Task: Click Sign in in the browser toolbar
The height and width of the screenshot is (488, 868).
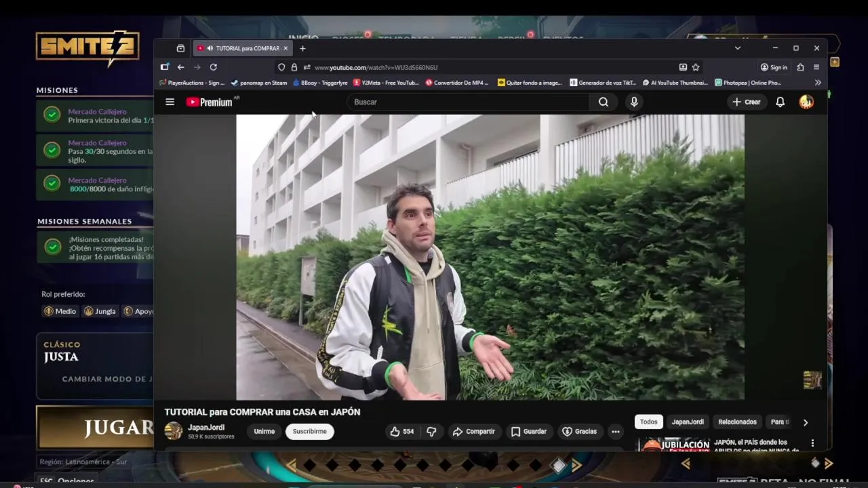Action: coord(774,67)
